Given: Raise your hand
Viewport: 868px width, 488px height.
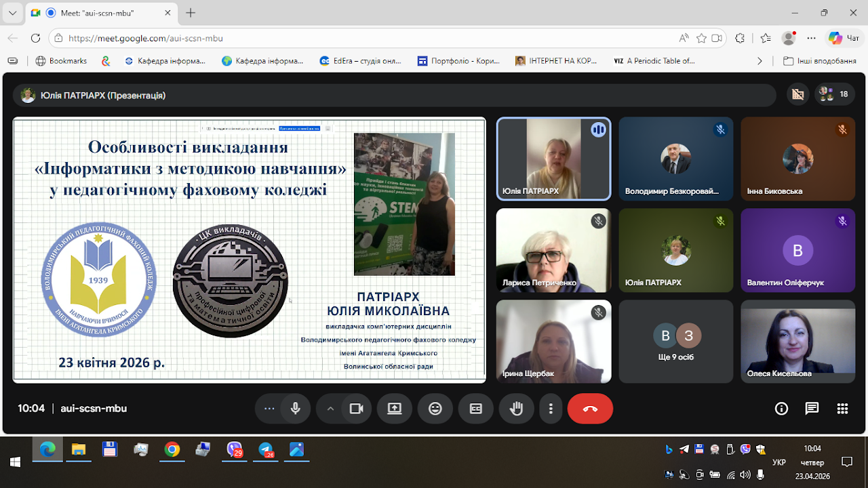Looking at the screenshot, I should click(517, 409).
